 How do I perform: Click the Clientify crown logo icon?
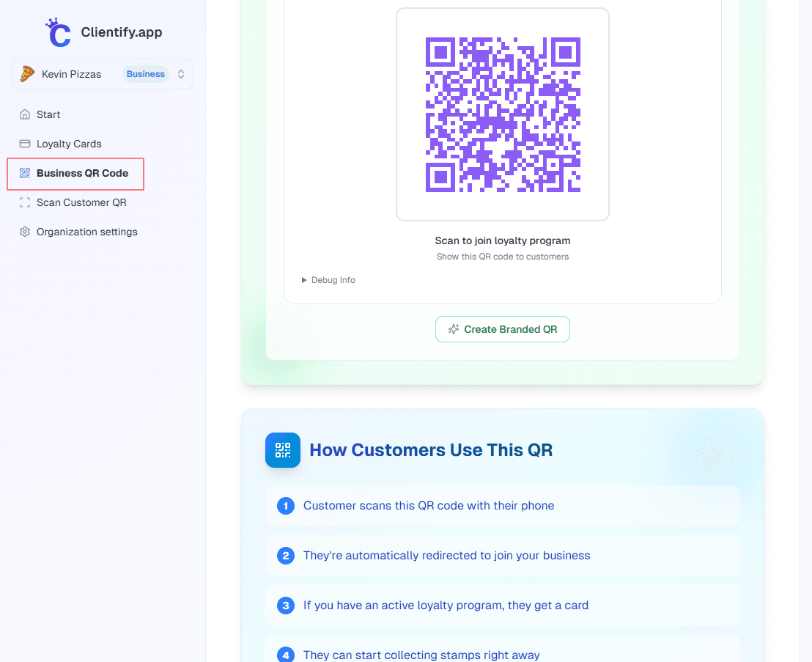[x=59, y=33]
